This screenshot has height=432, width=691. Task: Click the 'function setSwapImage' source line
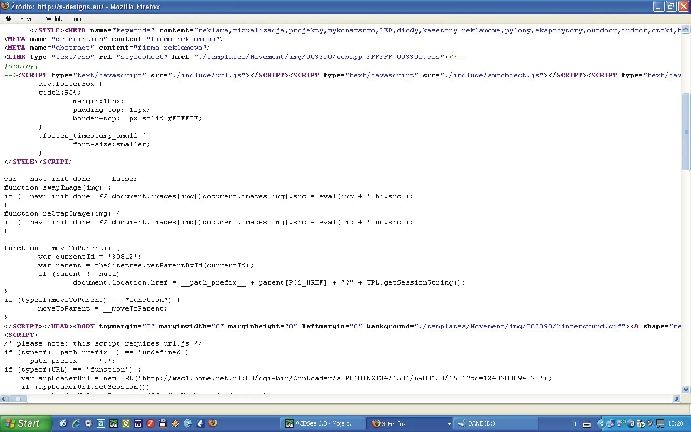62,213
